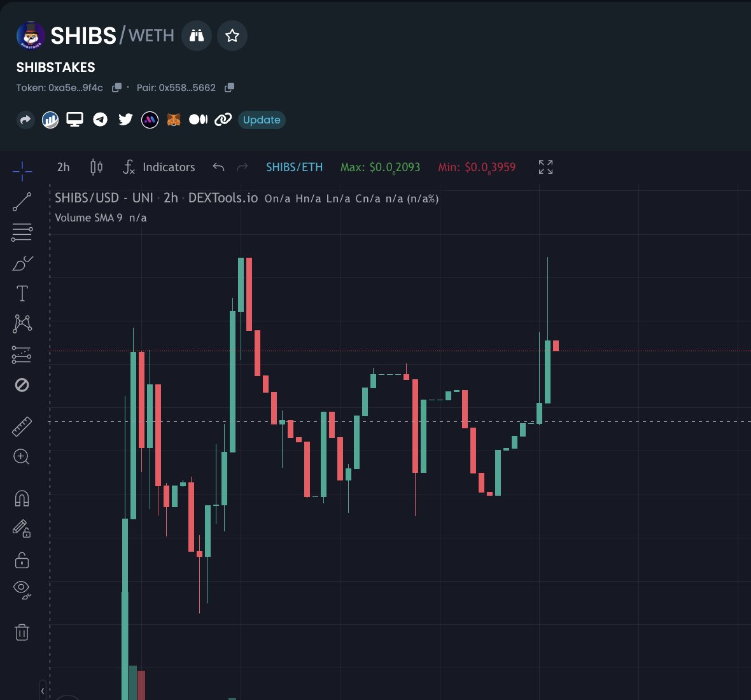Toggle stay in drawing mode pencil-lock
The height and width of the screenshot is (700, 751).
click(x=22, y=529)
